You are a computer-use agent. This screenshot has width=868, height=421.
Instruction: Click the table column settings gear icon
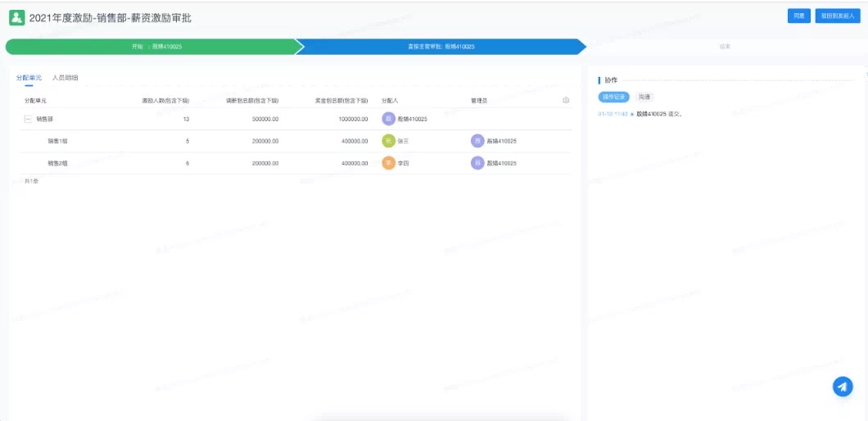(x=566, y=100)
